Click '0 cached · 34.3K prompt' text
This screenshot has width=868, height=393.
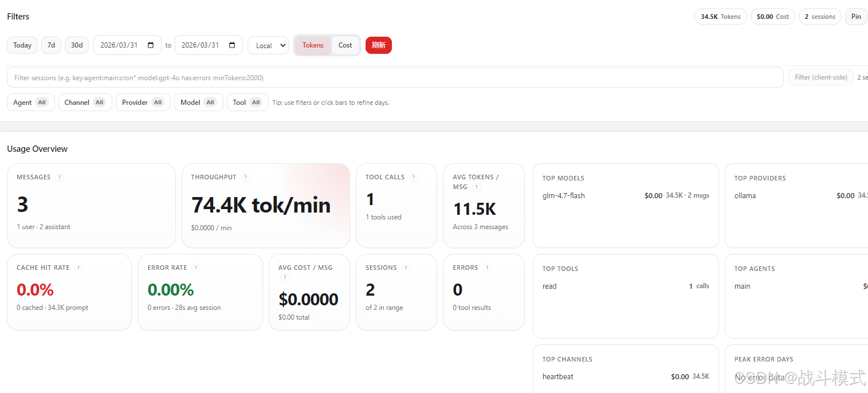(53, 308)
